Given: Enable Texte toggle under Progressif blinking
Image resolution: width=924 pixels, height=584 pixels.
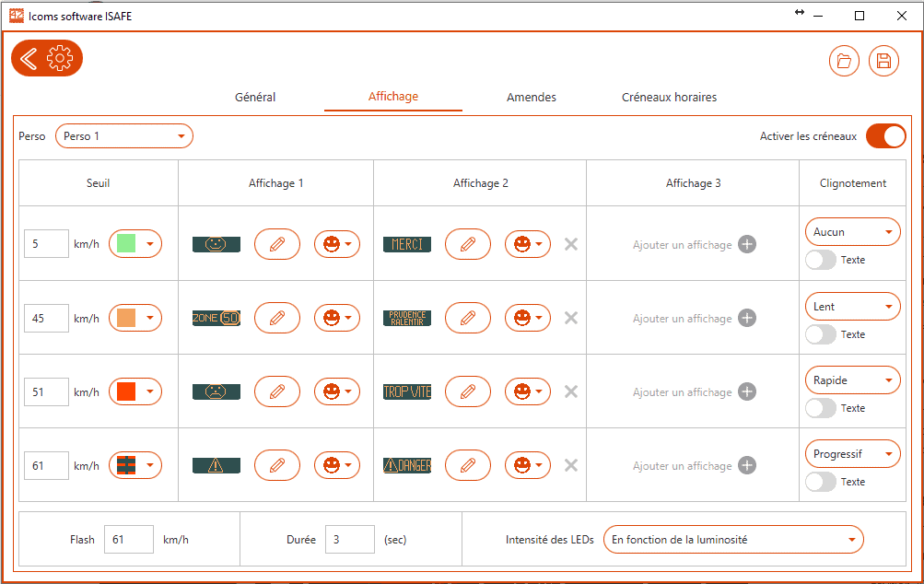Looking at the screenshot, I should click(x=821, y=482).
